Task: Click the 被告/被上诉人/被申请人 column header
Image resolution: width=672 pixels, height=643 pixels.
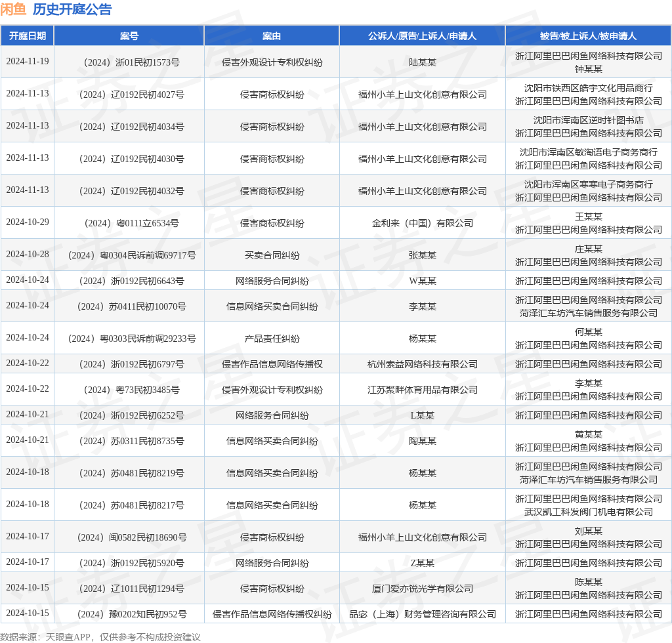Action: click(588, 36)
